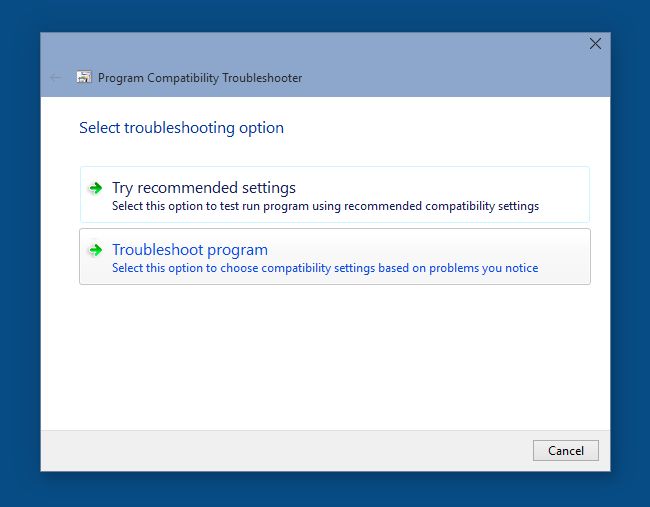Click the Program Compatibility Troubleshooter title icon
The width and height of the screenshot is (650, 507).
[84, 77]
